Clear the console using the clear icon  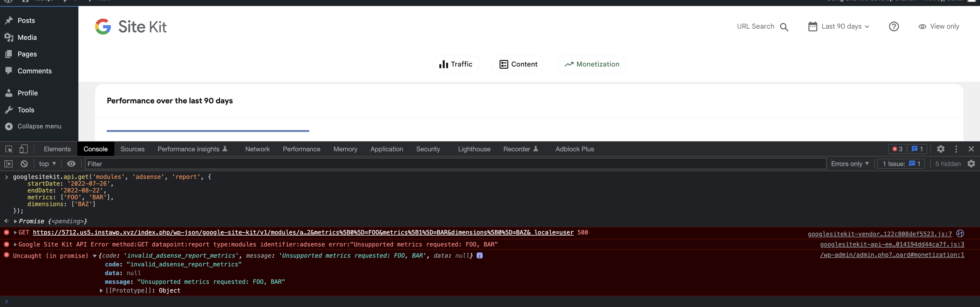click(24, 163)
